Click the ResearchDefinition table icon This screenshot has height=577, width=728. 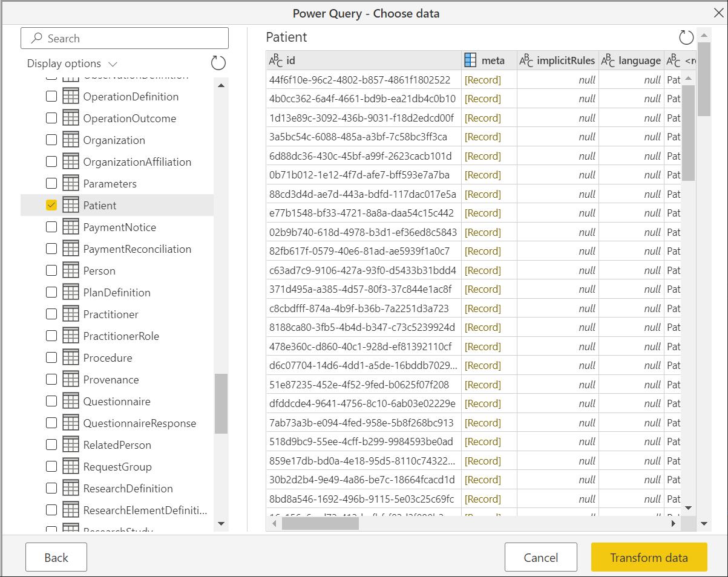(71, 488)
